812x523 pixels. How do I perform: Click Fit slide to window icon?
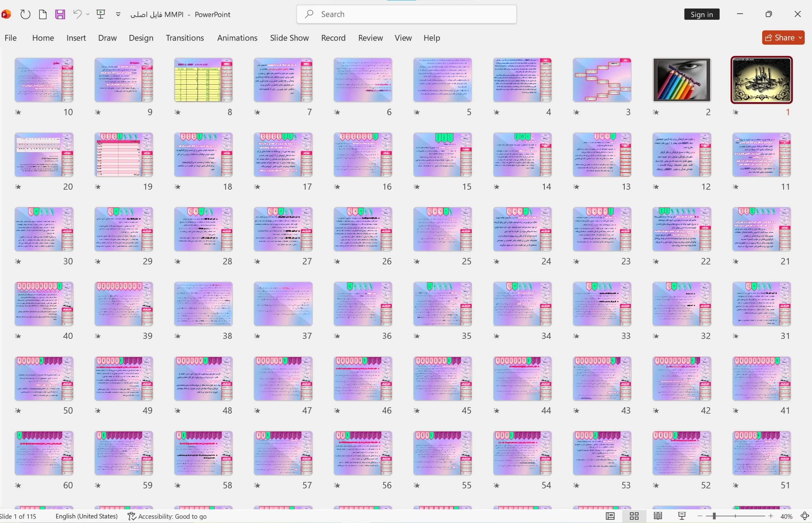(x=804, y=516)
